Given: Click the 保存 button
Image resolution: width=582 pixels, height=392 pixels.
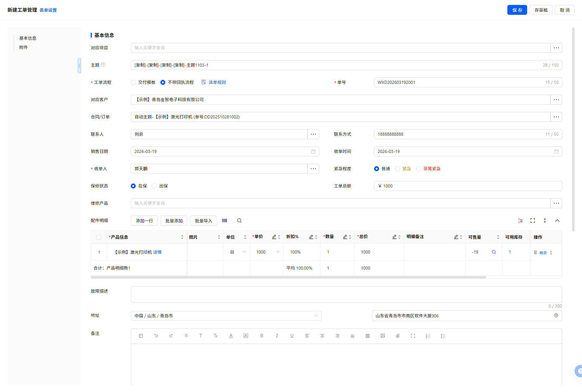Looking at the screenshot, I should pyautogui.click(x=517, y=10).
